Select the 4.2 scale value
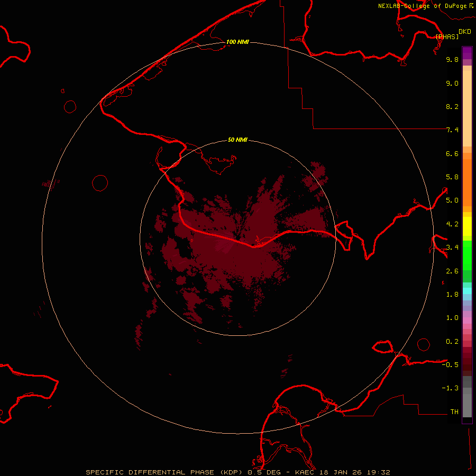Screen dimensions: 476x476 point(452,224)
